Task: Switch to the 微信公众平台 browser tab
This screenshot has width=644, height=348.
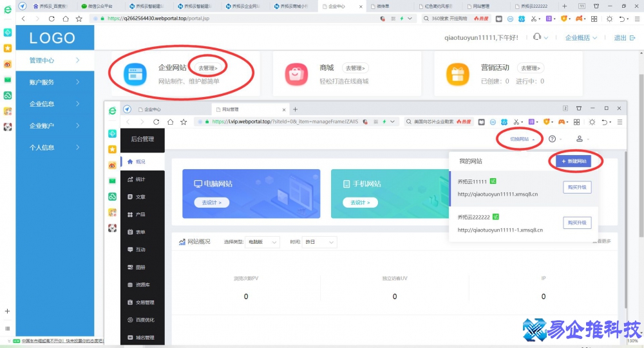Action: tap(99, 6)
